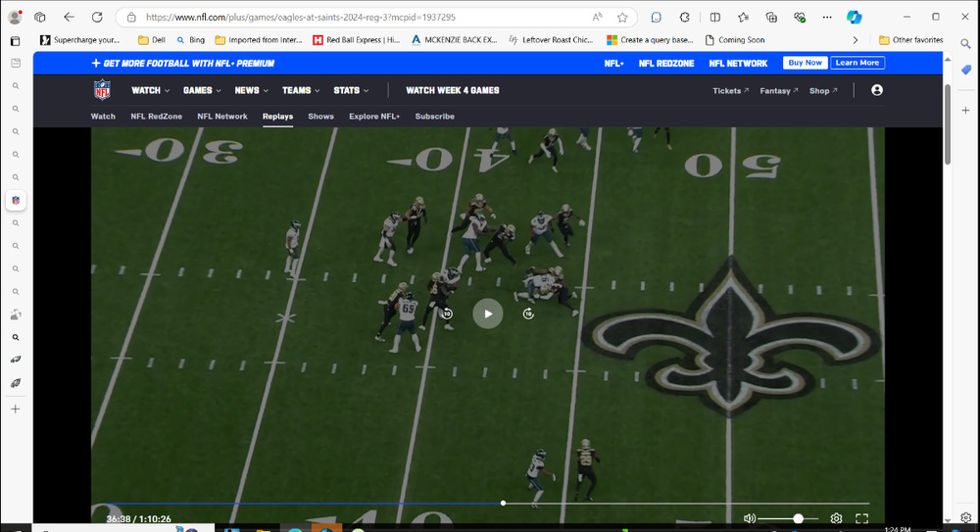Enter fullscreen video mode
The image size is (980, 532).
coord(862,518)
